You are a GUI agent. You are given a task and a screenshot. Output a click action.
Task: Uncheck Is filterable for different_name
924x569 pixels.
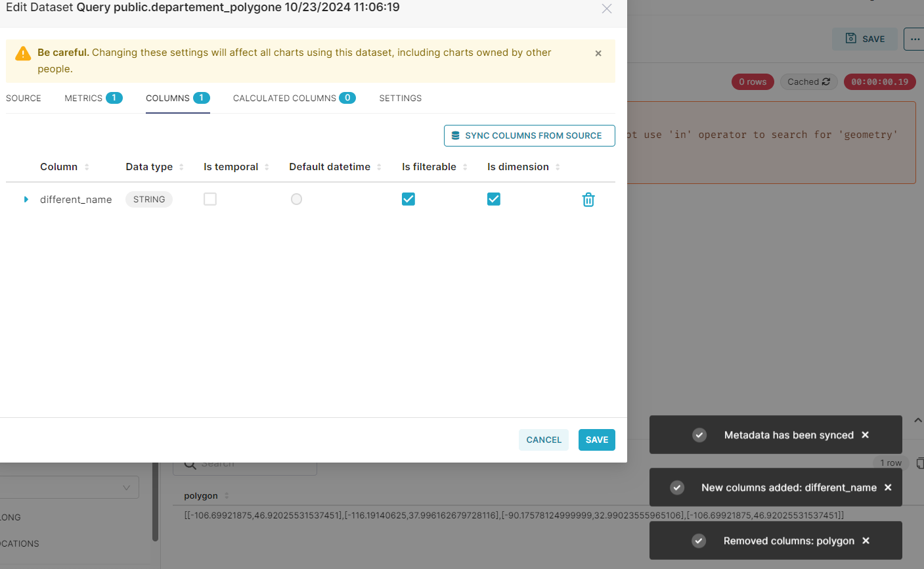tap(408, 199)
